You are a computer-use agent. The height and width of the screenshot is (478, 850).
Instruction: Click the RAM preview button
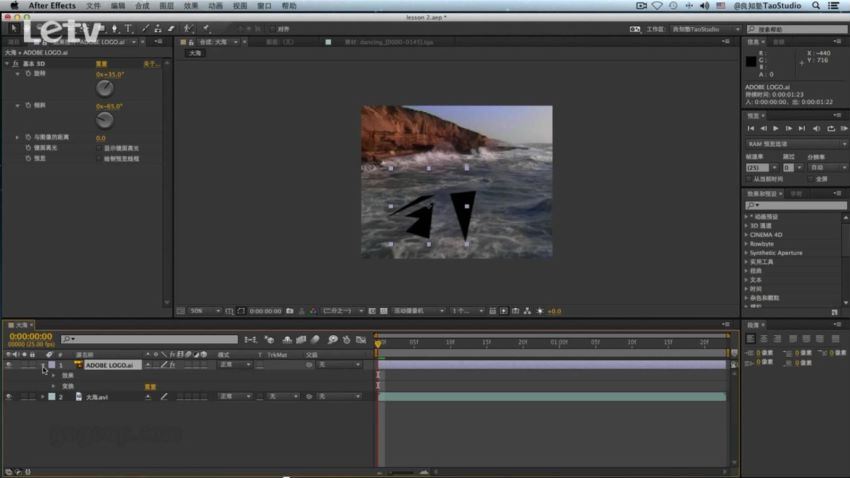click(844, 128)
